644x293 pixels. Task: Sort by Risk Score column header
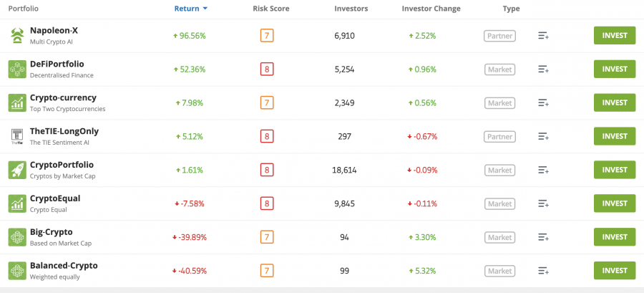270,9
